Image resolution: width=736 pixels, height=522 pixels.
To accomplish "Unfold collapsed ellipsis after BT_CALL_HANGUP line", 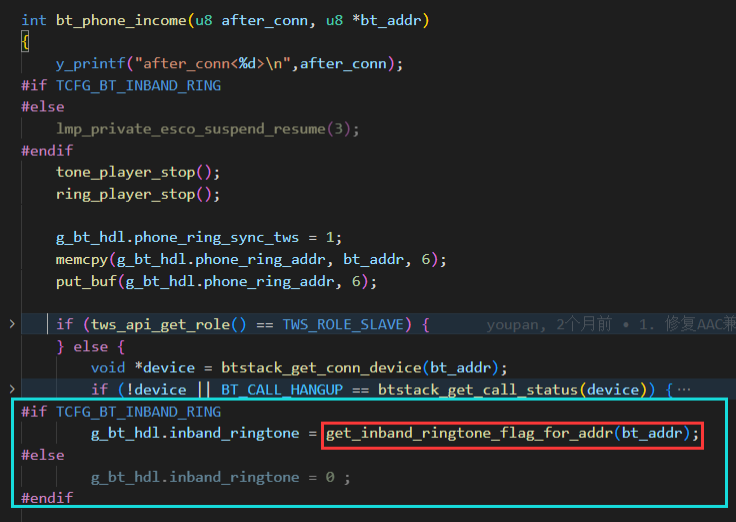I will point(684,390).
